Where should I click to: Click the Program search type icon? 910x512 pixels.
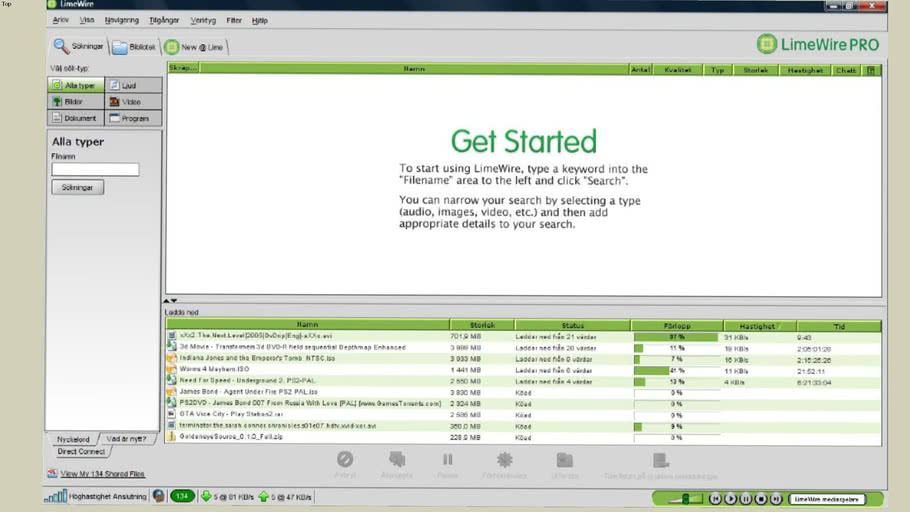pyautogui.click(x=115, y=118)
